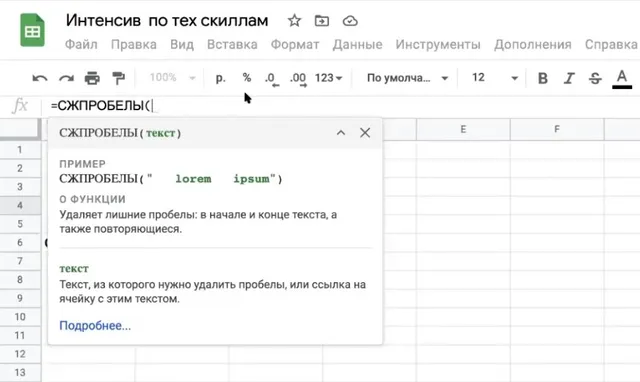The image size is (640, 382).
Task: Click cell F5 in the grid
Action: tap(557, 224)
